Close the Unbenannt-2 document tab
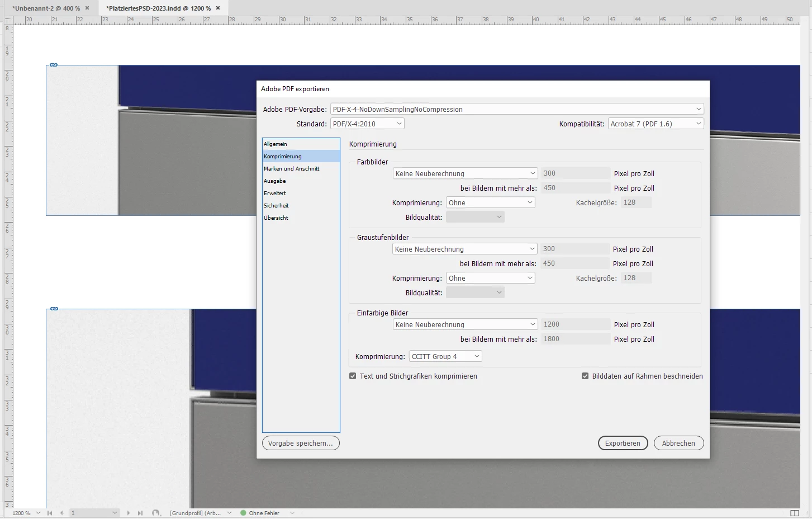 (x=87, y=8)
